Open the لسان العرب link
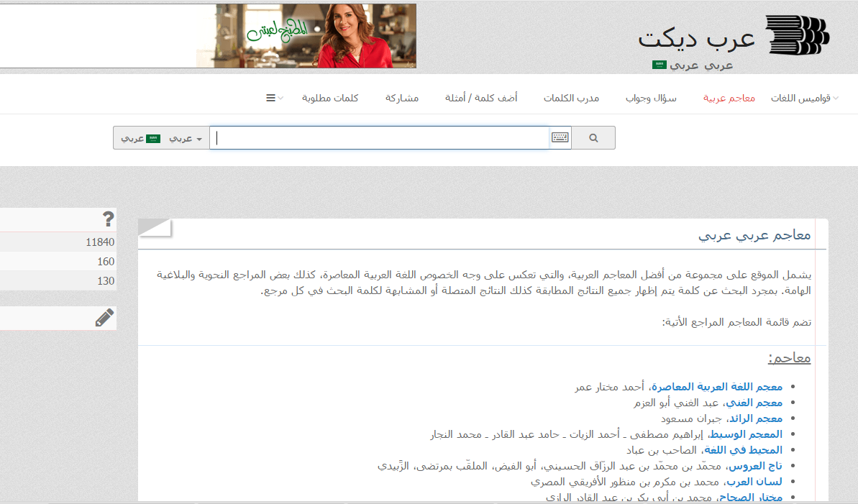 pos(754,482)
